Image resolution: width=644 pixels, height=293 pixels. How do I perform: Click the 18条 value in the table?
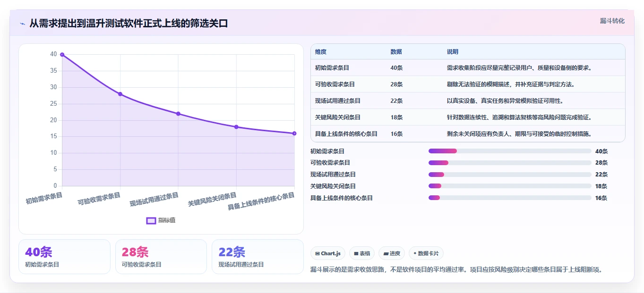397,117
